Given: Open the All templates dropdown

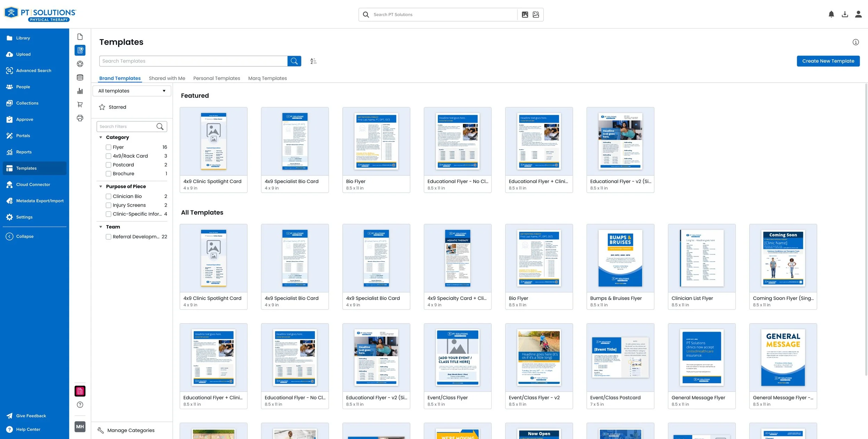Looking at the screenshot, I should (132, 91).
